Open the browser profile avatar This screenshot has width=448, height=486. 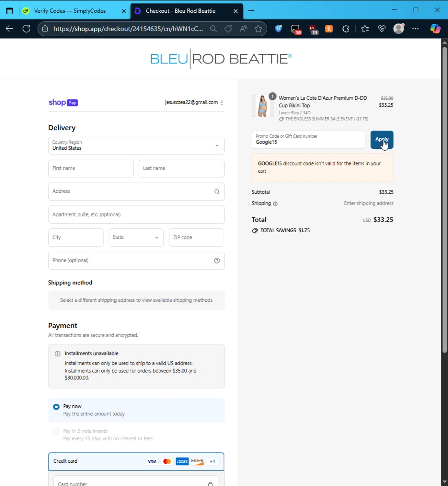point(399,29)
